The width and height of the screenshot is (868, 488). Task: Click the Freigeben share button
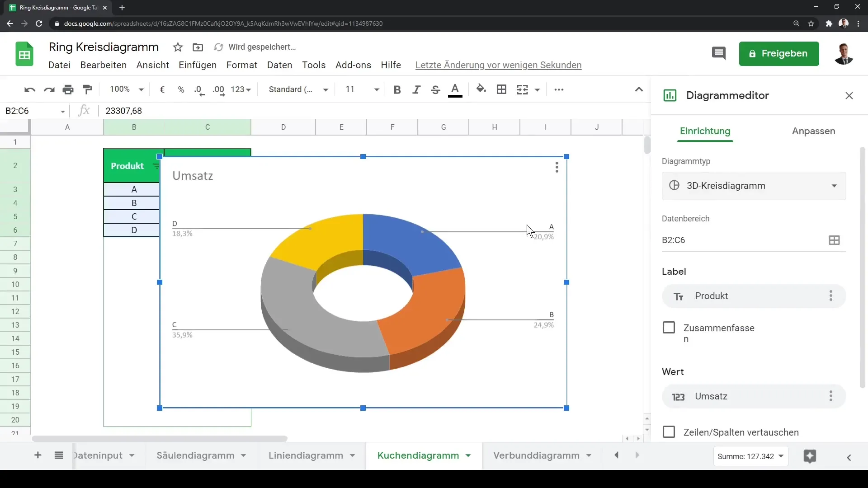point(779,54)
